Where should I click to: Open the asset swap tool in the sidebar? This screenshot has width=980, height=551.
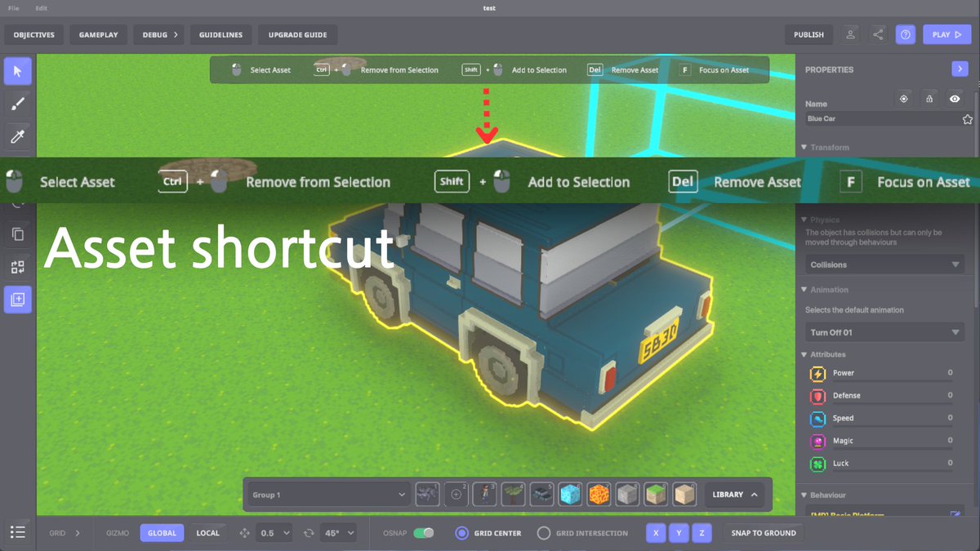(18, 266)
